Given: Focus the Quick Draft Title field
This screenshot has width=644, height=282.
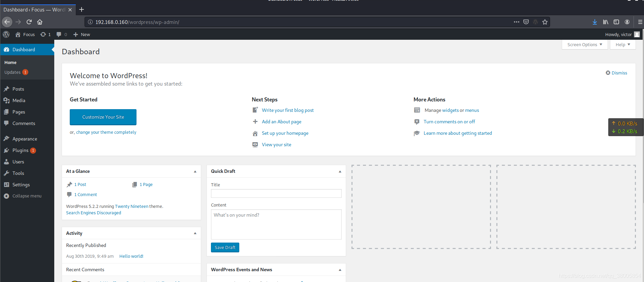Looking at the screenshot, I should point(276,193).
